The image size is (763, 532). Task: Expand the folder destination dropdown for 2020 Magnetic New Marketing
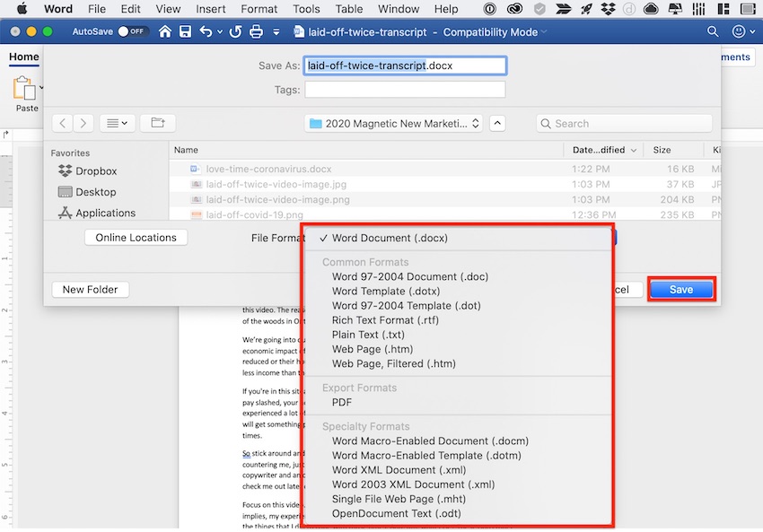click(475, 123)
